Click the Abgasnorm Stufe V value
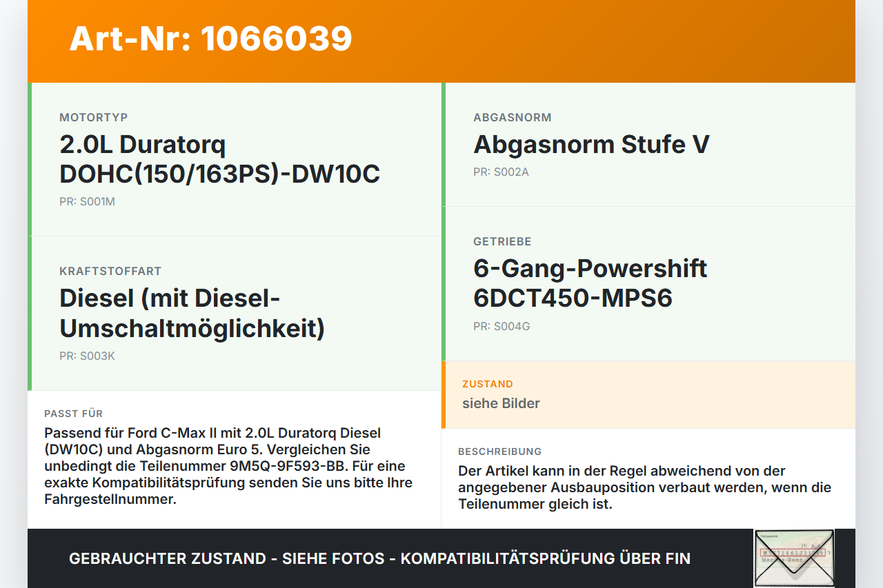The width and height of the screenshot is (883, 588). click(591, 144)
